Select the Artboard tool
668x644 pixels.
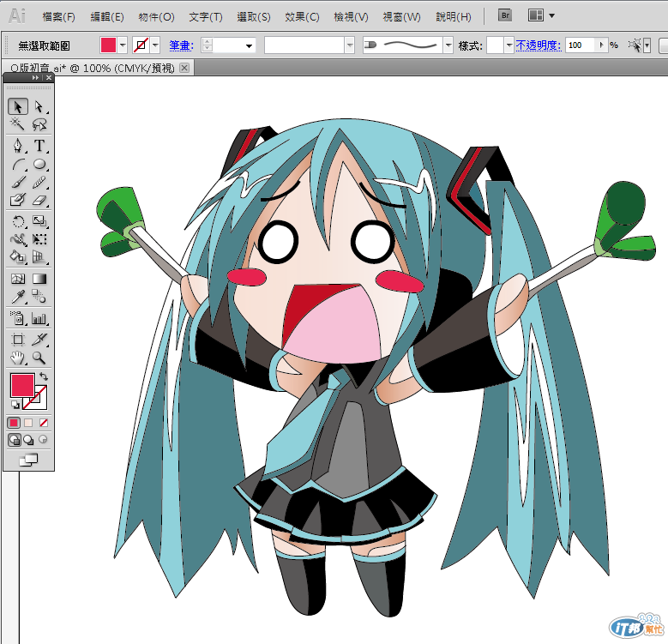(18, 340)
